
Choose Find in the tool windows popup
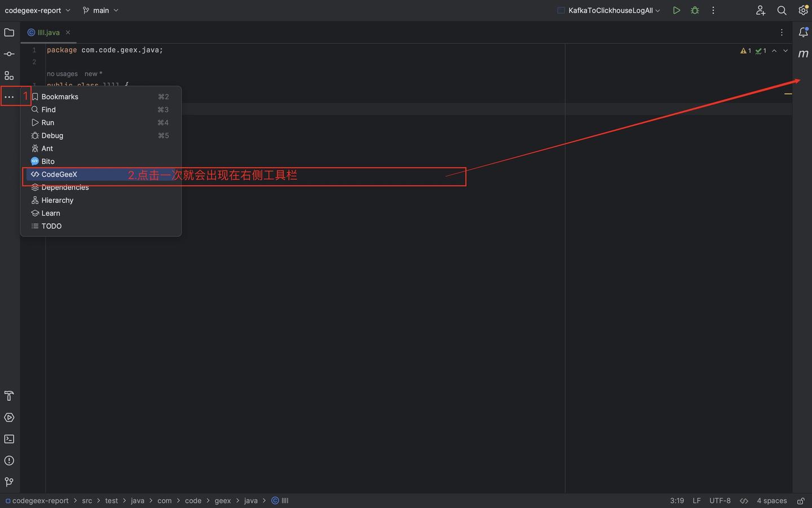coord(101,109)
